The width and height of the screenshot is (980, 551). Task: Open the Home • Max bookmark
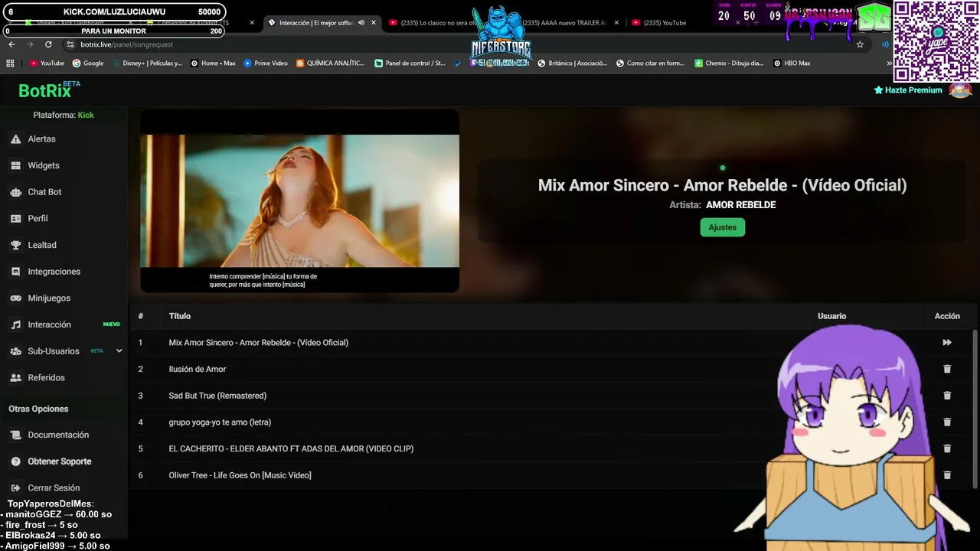(213, 64)
